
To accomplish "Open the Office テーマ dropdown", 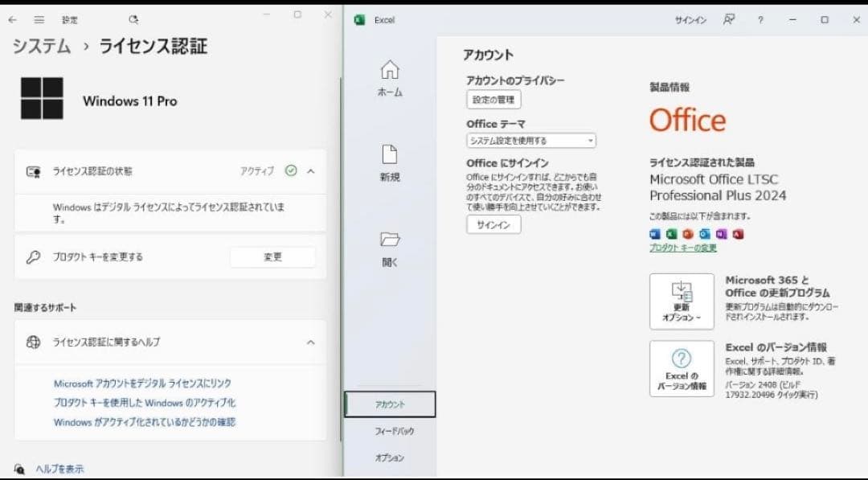I will [x=531, y=141].
